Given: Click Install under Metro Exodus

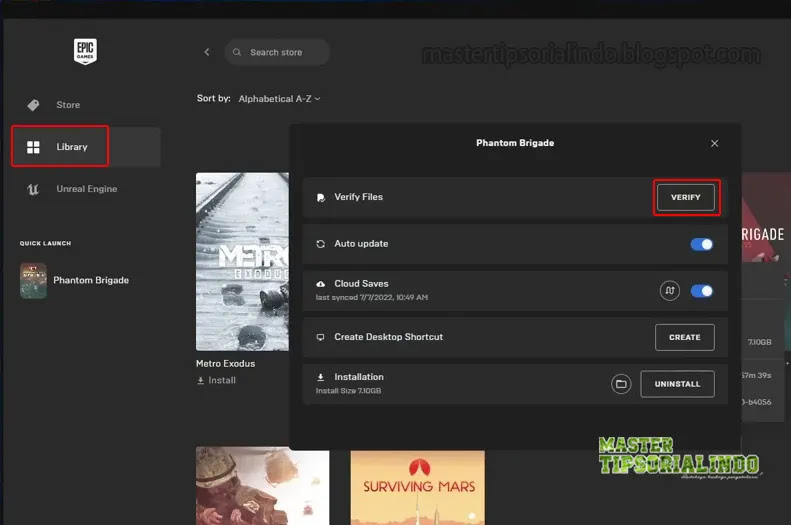Looking at the screenshot, I should 216,380.
